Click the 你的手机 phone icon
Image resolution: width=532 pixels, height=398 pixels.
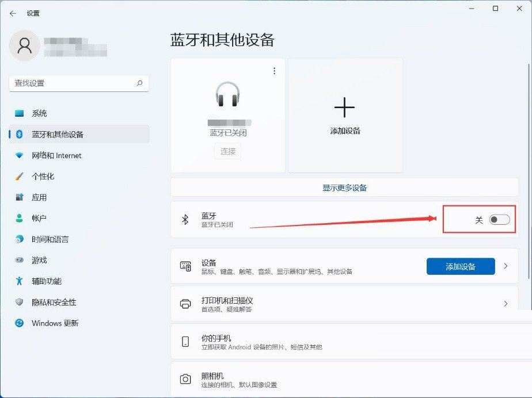(x=185, y=342)
